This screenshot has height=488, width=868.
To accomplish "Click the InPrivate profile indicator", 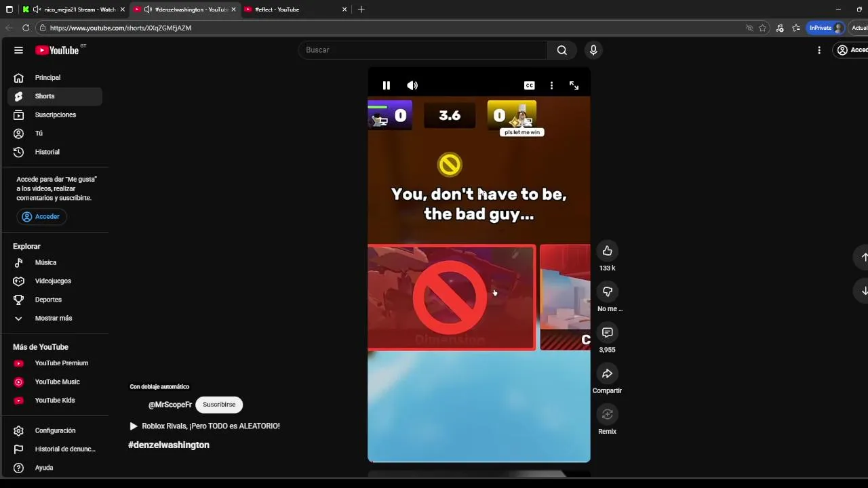I will [x=826, y=28].
